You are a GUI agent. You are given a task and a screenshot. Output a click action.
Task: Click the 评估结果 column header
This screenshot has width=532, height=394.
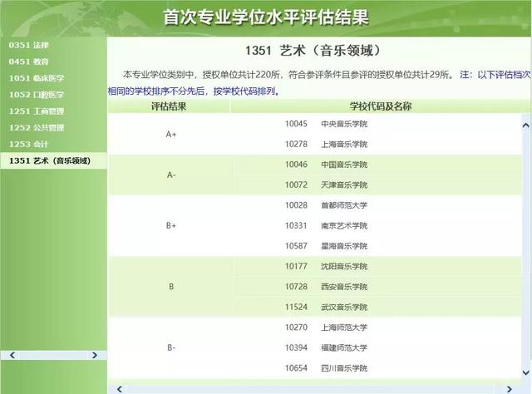point(169,106)
